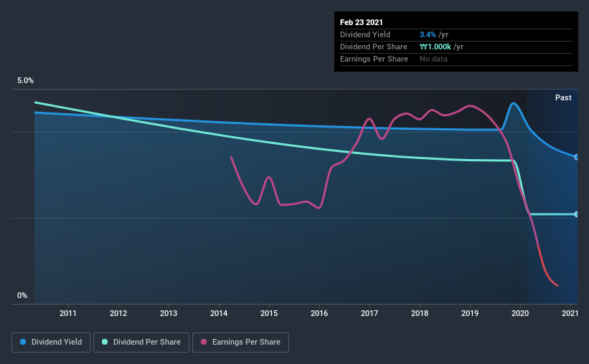Viewport: 589px width, 364px height.
Task: Click the 0% y-axis label
Action: pos(22,295)
